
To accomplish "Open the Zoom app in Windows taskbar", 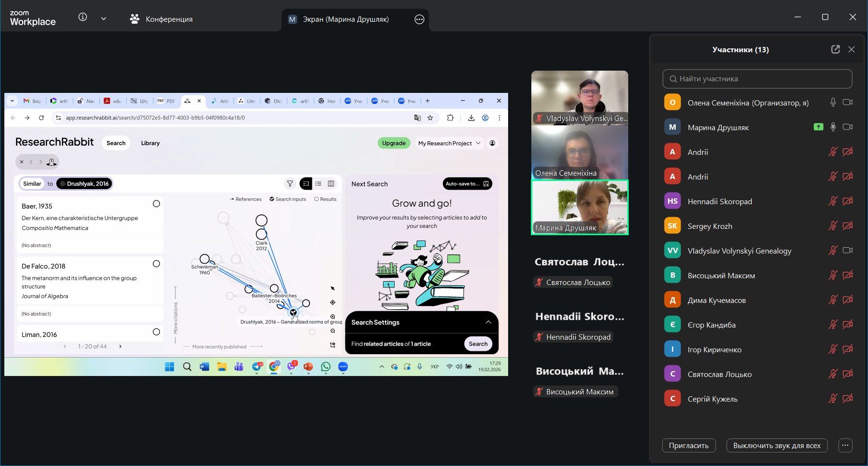I will click(343, 367).
